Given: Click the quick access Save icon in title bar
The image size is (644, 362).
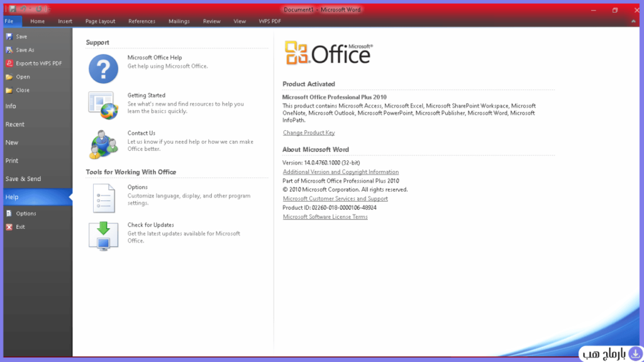Looking at the screenshot, I should 13,9.
